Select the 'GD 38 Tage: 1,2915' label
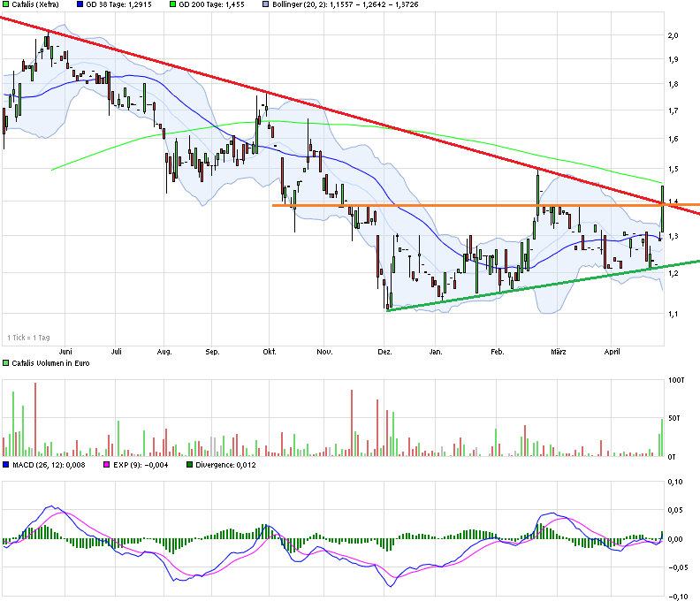 [x=118, y=4]
